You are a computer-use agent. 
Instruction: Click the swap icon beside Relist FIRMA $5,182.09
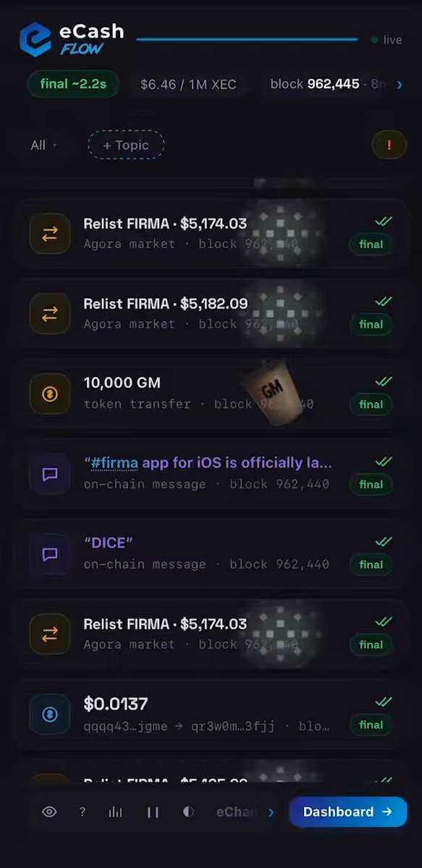point(50,314)
